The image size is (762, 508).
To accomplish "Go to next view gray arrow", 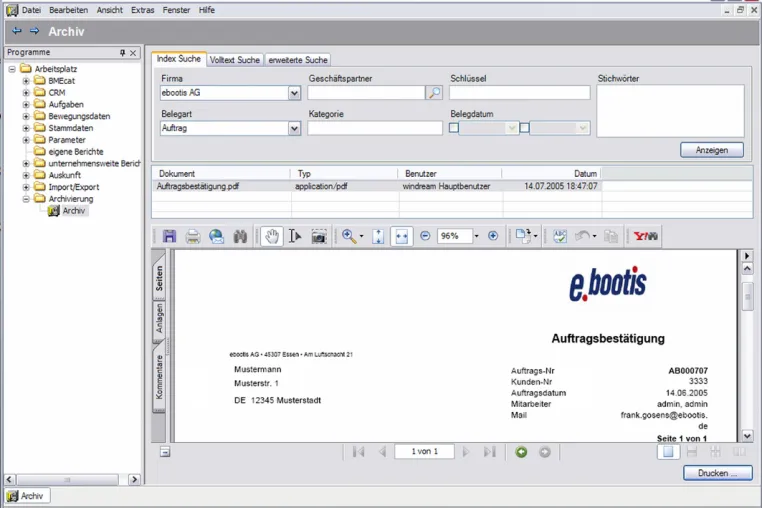I will [x=545, y=452].
